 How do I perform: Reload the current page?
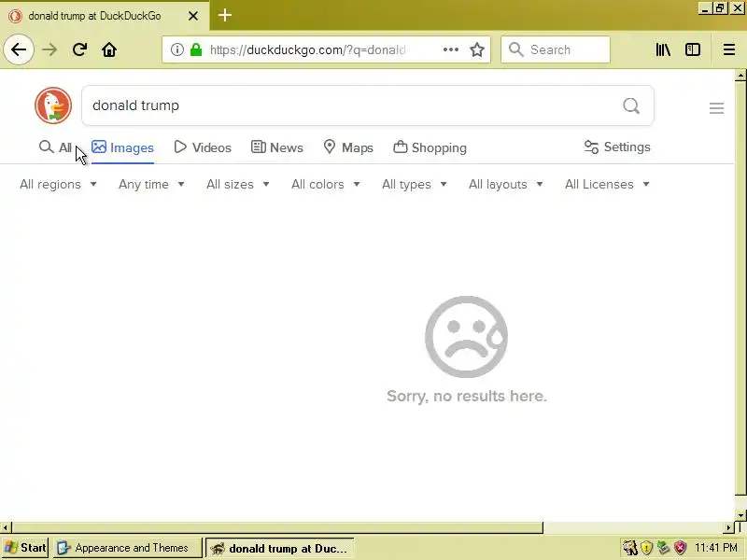[x=79, y=49]
